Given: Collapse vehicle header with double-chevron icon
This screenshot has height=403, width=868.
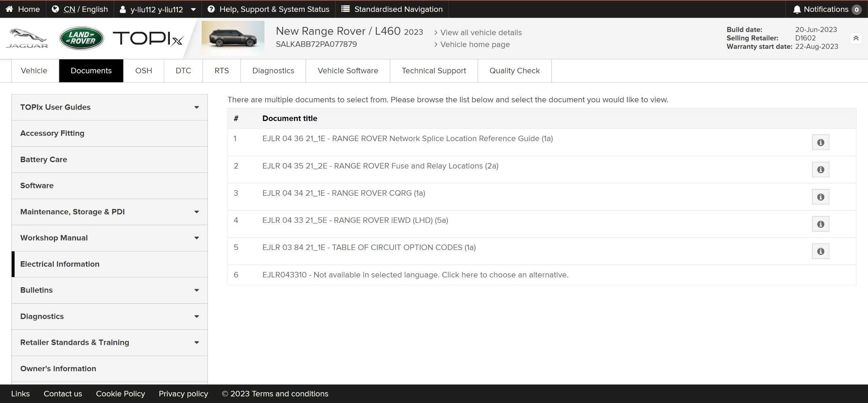Looking at the screenshot, I should [x=856, y=38].
